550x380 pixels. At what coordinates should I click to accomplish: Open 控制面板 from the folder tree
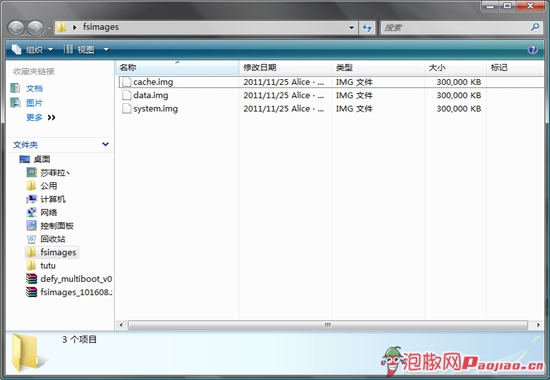coord(57,226)
